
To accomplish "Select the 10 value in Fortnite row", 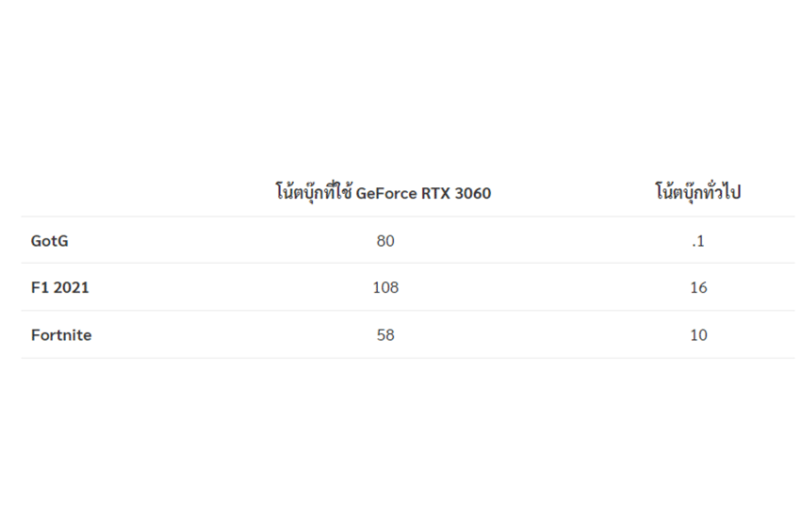I will 698,335.
